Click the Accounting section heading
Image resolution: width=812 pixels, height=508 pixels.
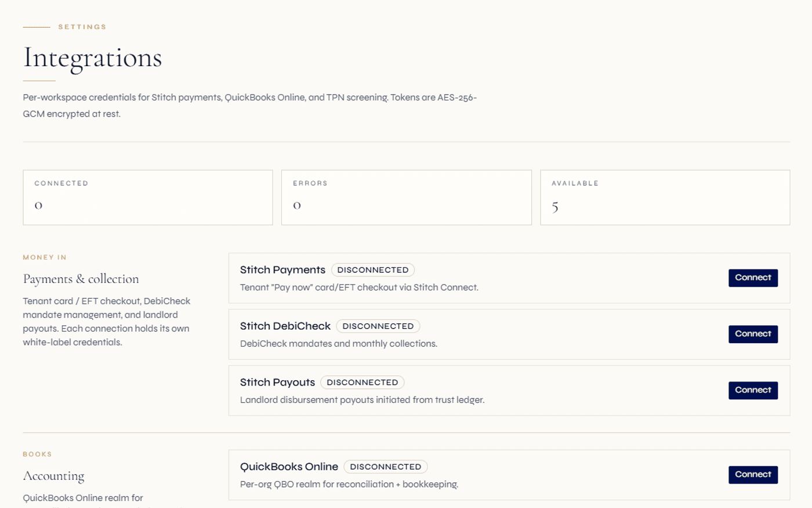pyautogui.click(x=53, y=476)
